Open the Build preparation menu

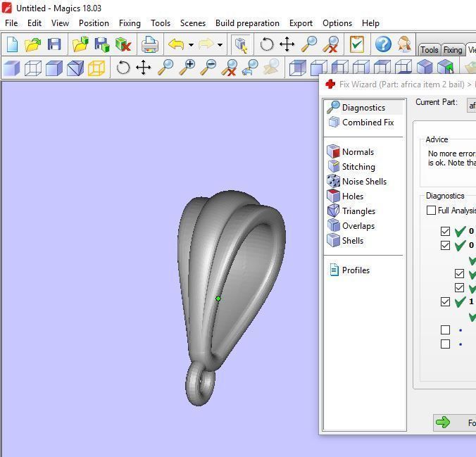point(247,23)
